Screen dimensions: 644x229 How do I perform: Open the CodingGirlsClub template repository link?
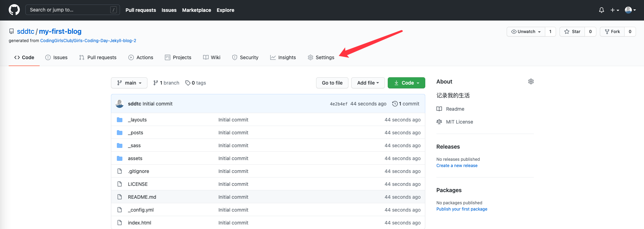(88, 41)
